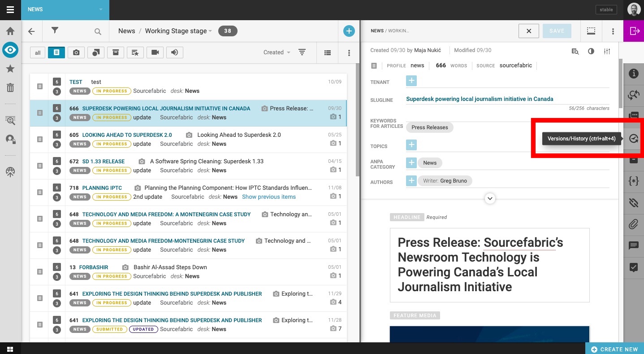644x354 pixels.
Task: Switch list view layout icon
Action: pyautogui.click(x=328, y=52)
